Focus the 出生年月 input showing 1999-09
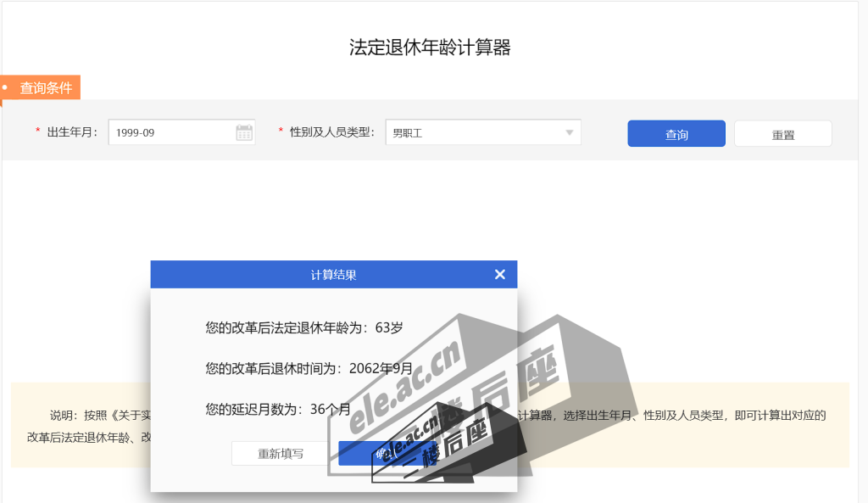Viewport: 868px width, 503px height. 170,132
